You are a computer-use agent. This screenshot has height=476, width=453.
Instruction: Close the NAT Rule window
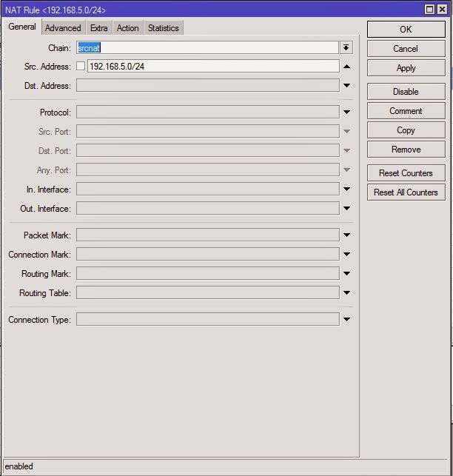point(442,10)
